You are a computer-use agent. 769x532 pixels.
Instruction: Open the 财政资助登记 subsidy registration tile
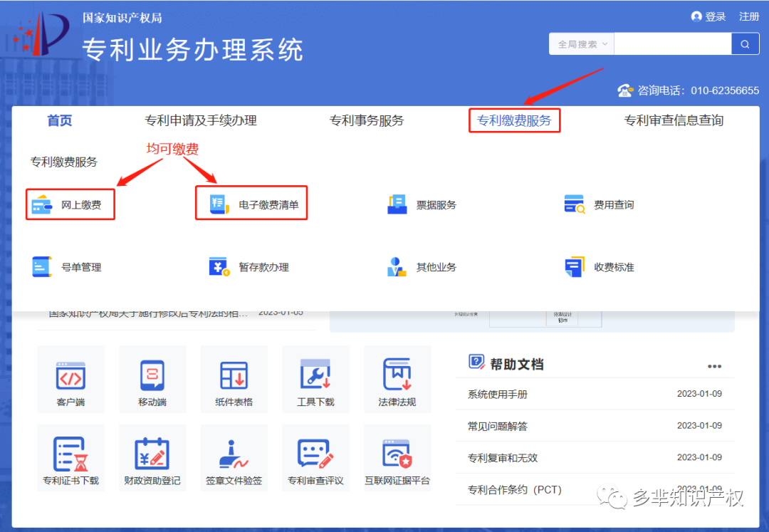point(152,458)
